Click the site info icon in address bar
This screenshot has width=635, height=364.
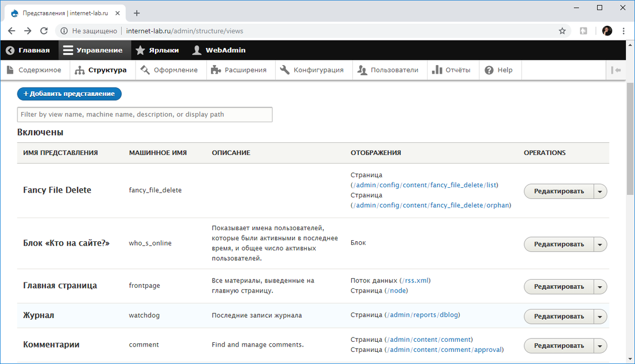pos(64,31)
